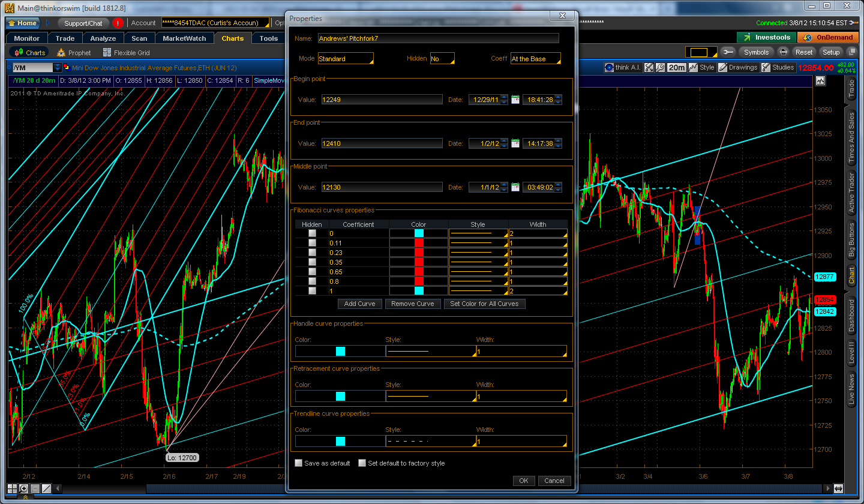This screenshot has width=864, height=504.
Task: Expand the bottom panel double-chevron
Action: pos(25,498)
